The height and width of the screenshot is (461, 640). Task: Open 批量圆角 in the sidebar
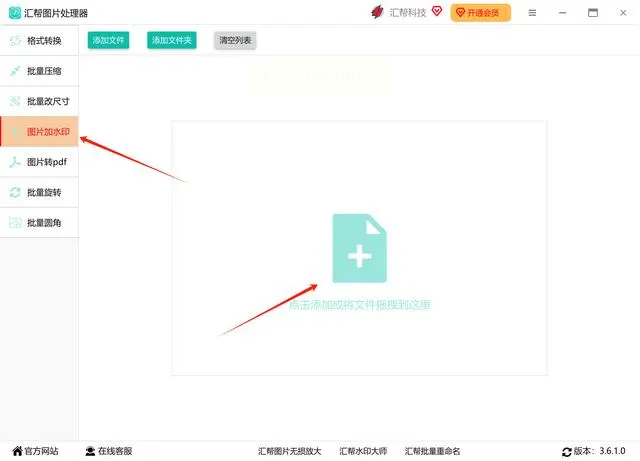39,223
